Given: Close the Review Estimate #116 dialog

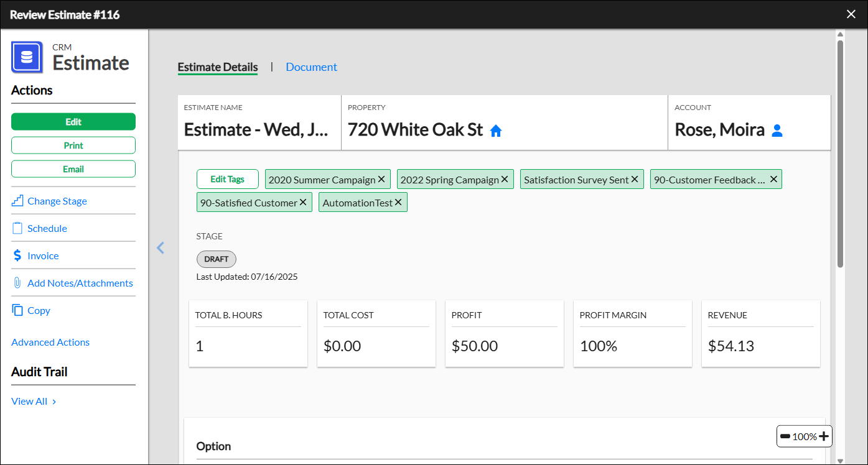Looking at the screenshot, I should click(851, 14).
